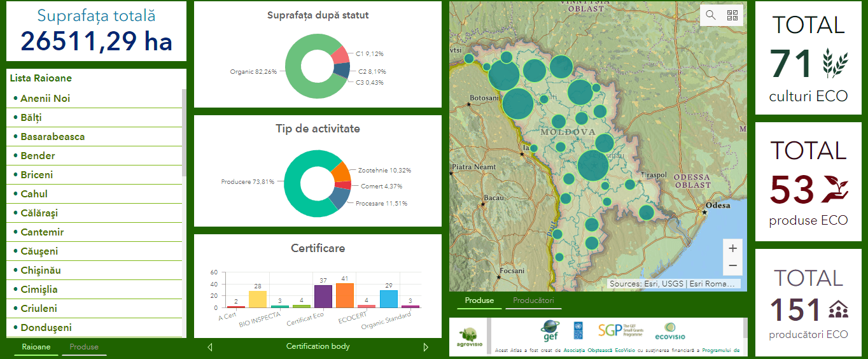Click the Procesare 11,51% blue donut segment
The height and width of the screenshot is (359, 868).
[339, 199]
